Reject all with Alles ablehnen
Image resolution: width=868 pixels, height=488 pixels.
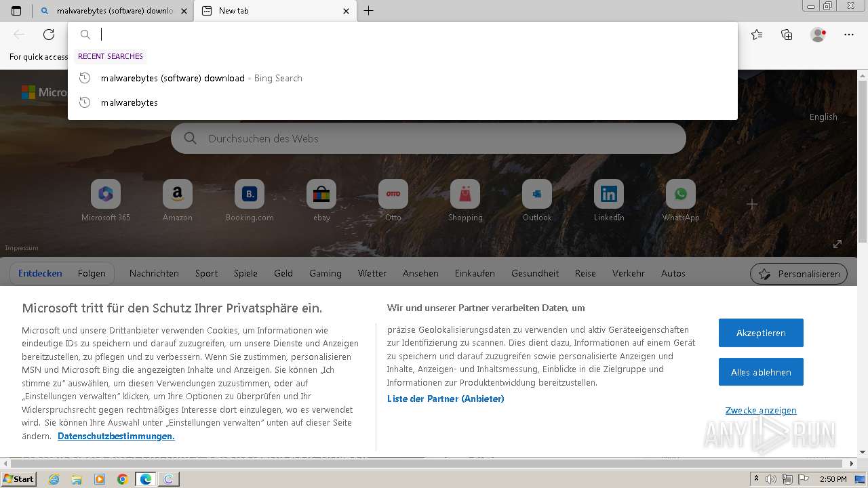(761, 372)
